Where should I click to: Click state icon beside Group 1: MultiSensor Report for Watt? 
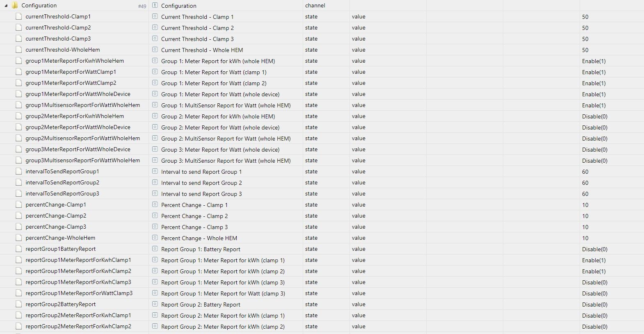155,105
